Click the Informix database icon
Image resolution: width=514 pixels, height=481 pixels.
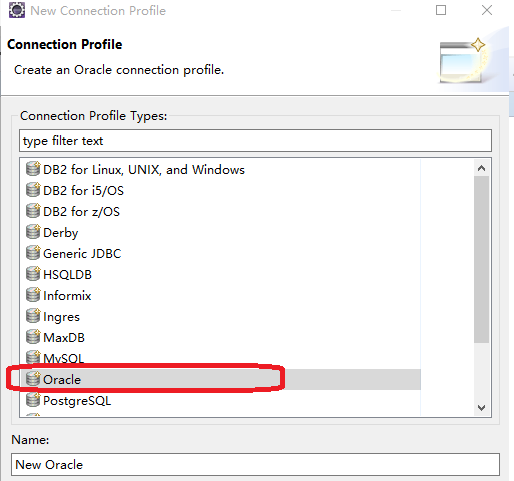33,295
